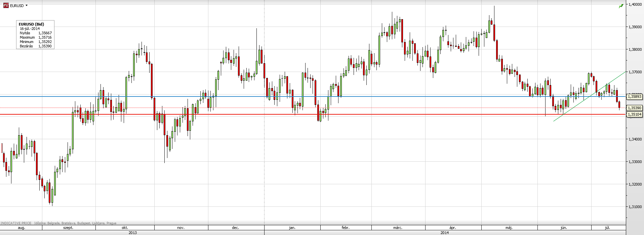This screenshot has height=235, width=644.
Task: Click the 'jan.' month label on time axis
Action: coord(292,228)
